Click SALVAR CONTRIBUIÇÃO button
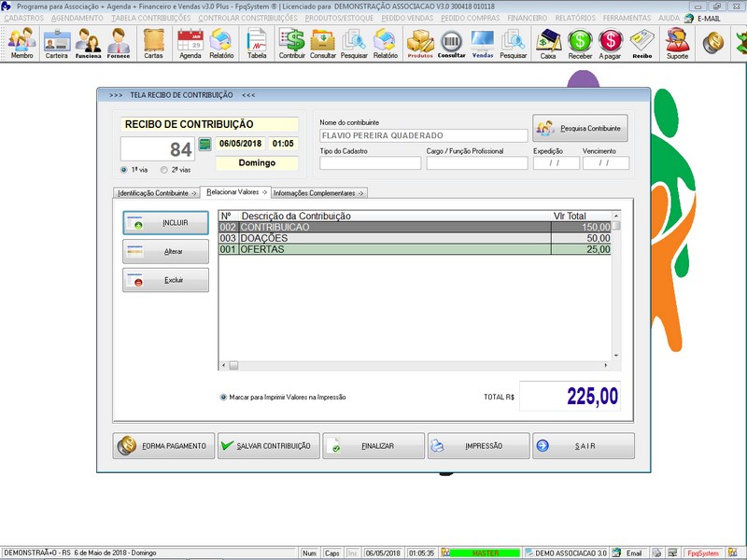The height and width of the screenshot is (560, 747). (x=268, y=446)
